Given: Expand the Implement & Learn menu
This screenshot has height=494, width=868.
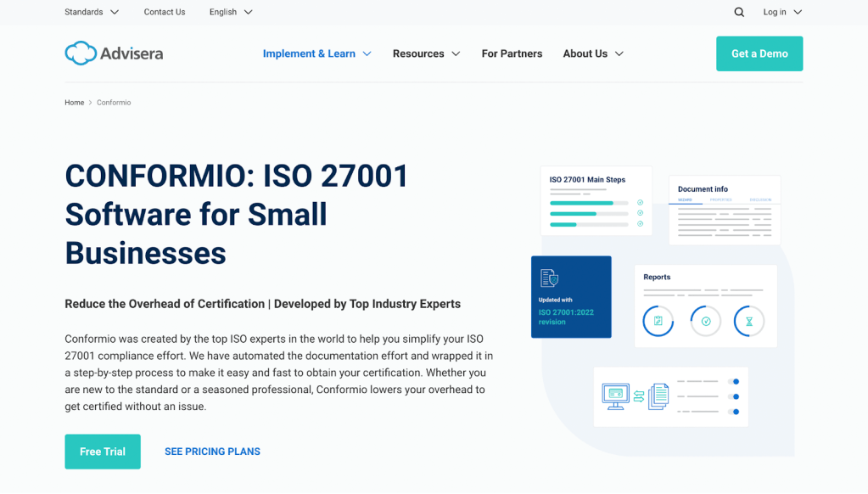Looking at the screenshot, I should tap(316, 53).
